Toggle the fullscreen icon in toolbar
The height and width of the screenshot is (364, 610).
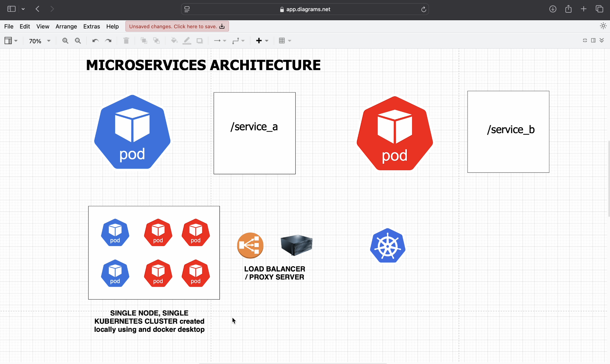click(585, 41)
